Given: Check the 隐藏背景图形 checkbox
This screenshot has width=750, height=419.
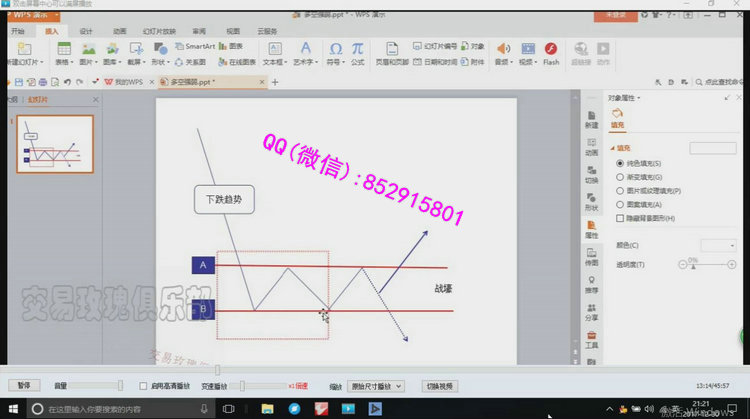Looking at the screenshot, I should tap(620, 217).
